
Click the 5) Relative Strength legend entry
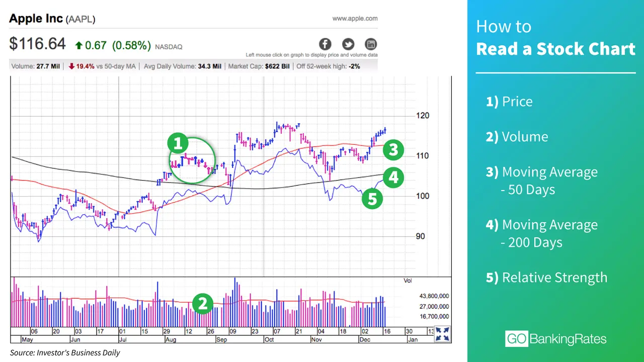click(546, 278)
